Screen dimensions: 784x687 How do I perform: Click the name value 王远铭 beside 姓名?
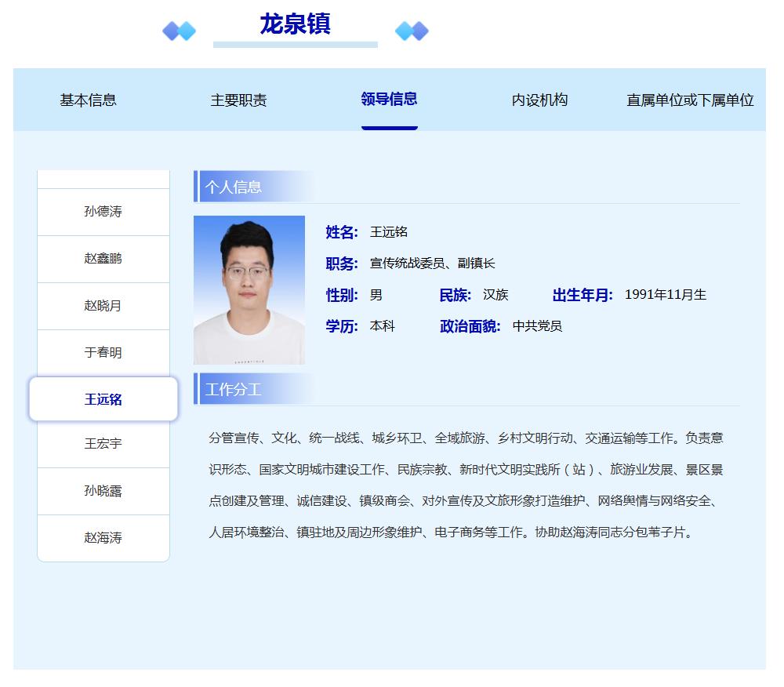click(389, 232)
